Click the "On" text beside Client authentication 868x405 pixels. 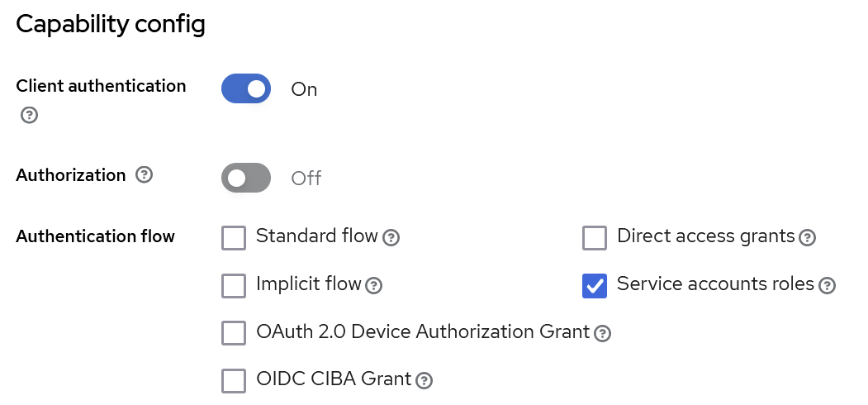(x=304, y=89)
